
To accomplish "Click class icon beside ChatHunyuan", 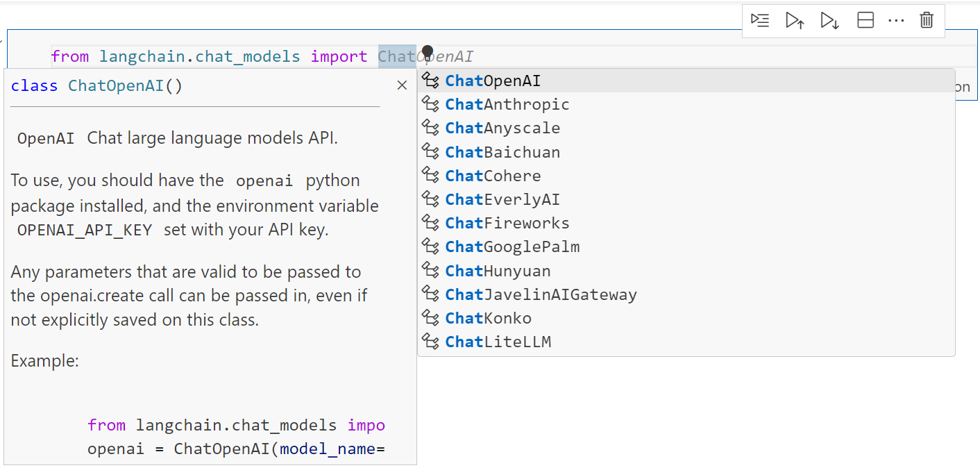I will click(431, 271).
